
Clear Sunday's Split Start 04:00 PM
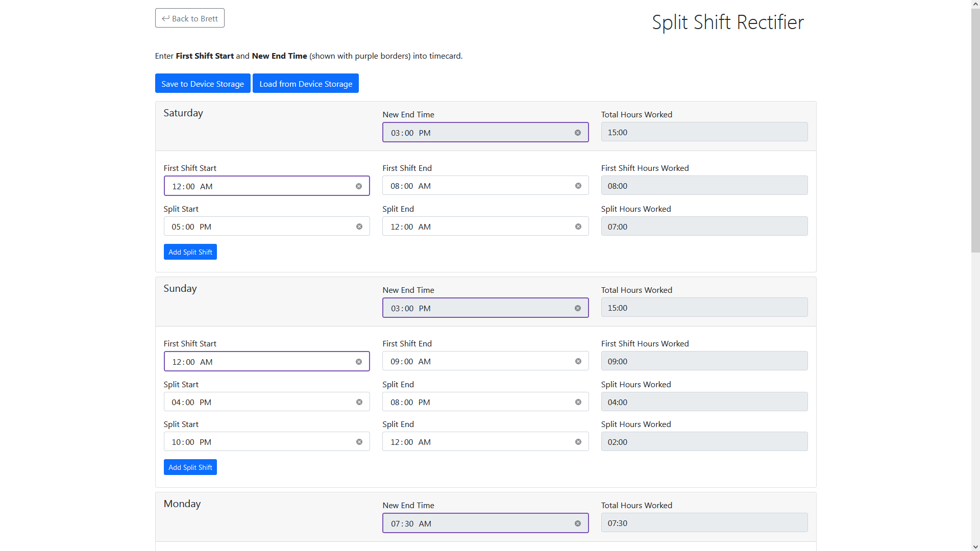[x=359, y=402]
